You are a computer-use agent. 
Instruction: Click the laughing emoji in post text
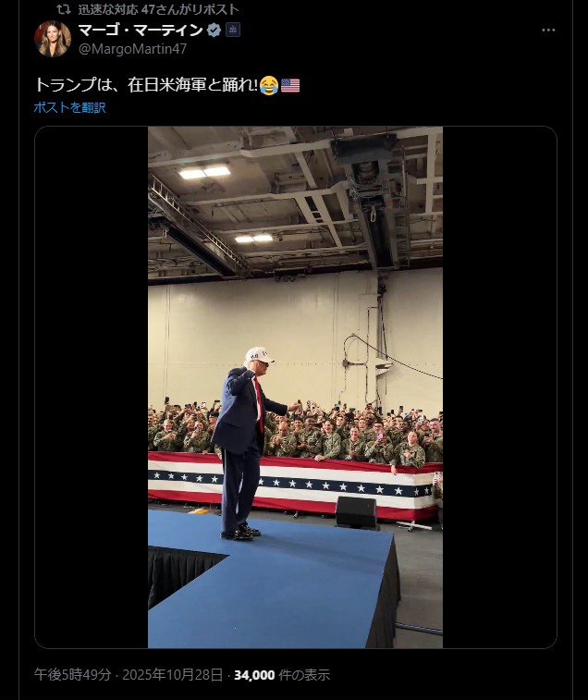269,85
